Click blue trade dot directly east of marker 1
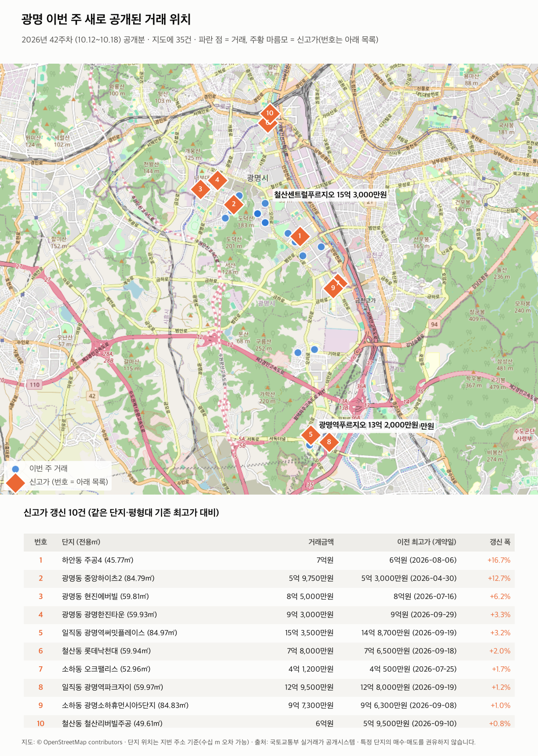 (x=321, y=247)
